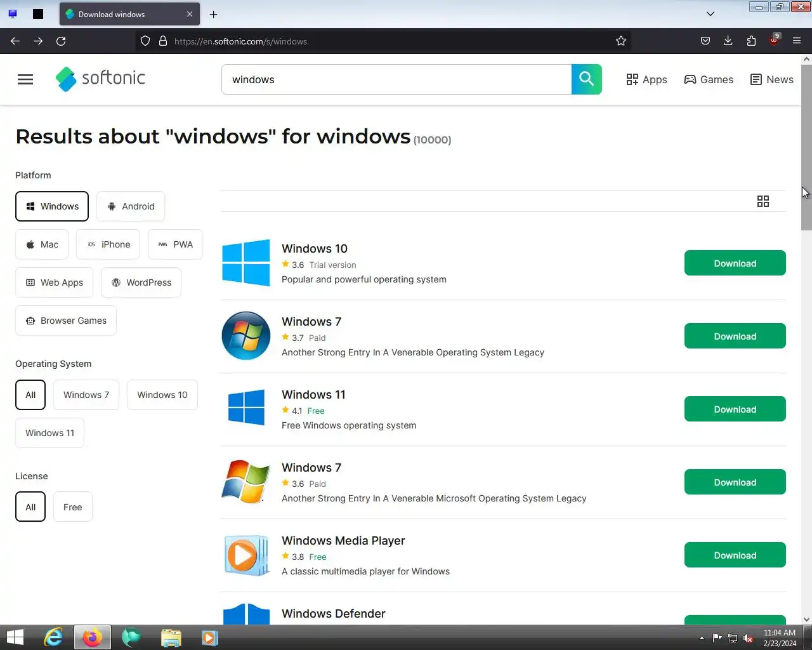The width and height of the screenshot is (812, 650).
Task: Show hidden system tray icons
Action: [x=702, y=638]
